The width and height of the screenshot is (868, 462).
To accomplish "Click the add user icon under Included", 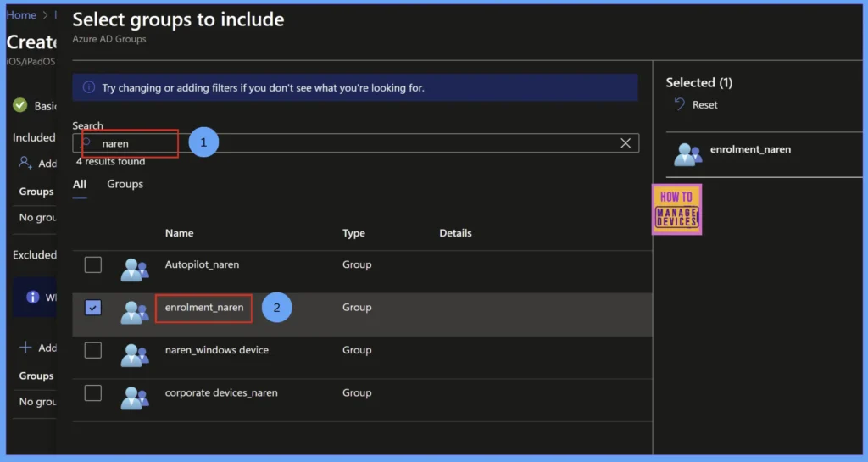I will [25, 163].
